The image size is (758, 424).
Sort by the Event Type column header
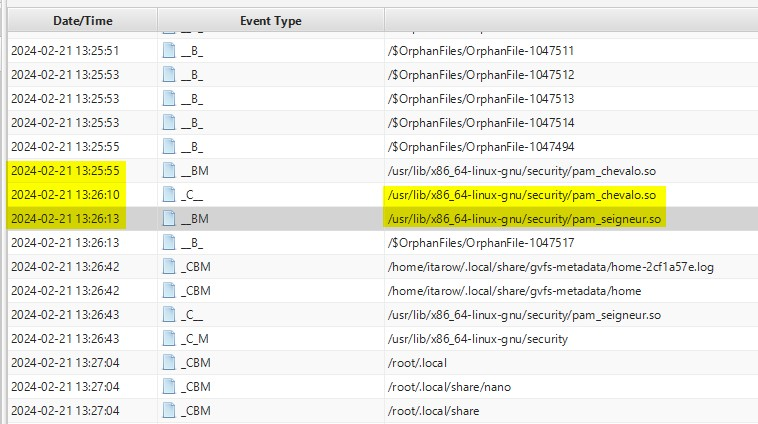(271, 21)
